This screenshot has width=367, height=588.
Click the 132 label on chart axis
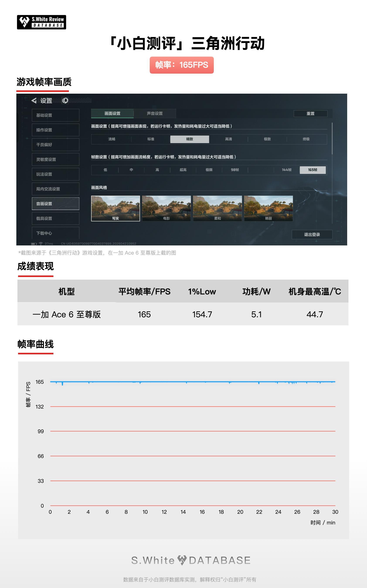tap(40, 407)
